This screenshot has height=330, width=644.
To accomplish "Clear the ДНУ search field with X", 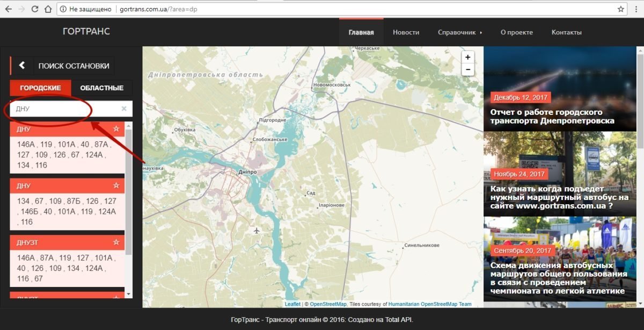I will tap(124, 109).
